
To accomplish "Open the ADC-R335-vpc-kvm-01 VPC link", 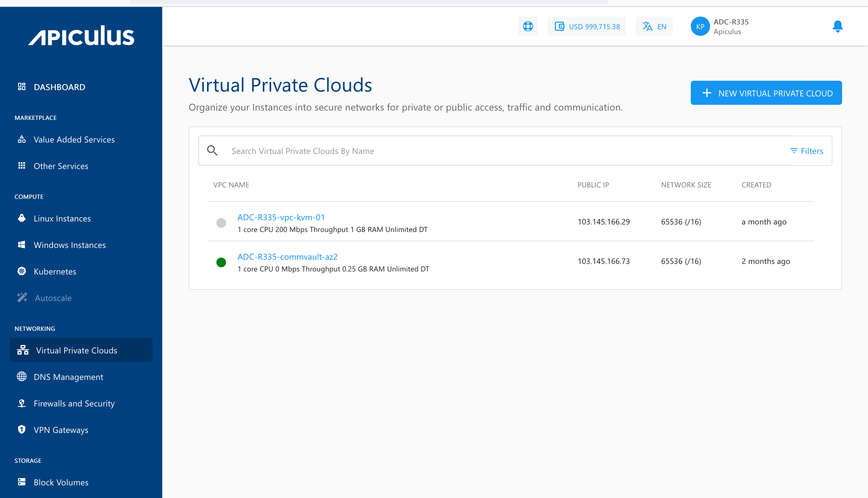I will tap(281, 217).
